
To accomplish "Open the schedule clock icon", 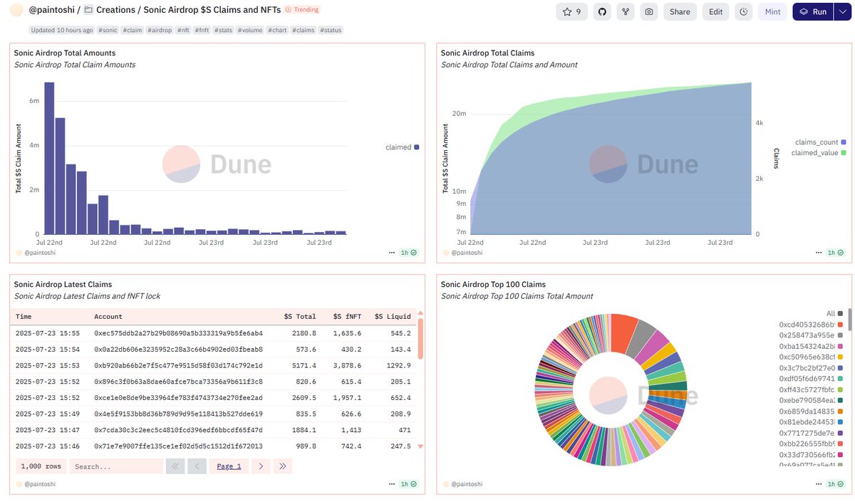I will click(x=744, y=11).
